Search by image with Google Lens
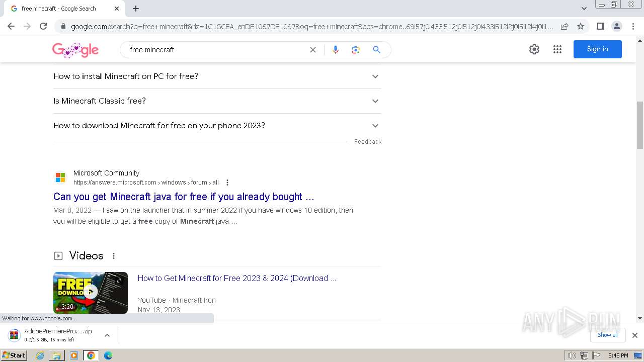Screen dimensions: 644x362 [356, 50]
